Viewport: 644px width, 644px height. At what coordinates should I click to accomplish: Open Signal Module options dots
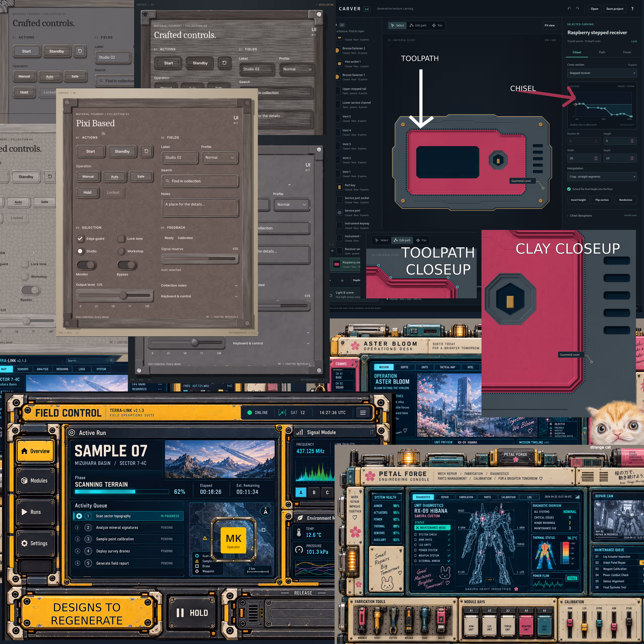click(372, 432)
